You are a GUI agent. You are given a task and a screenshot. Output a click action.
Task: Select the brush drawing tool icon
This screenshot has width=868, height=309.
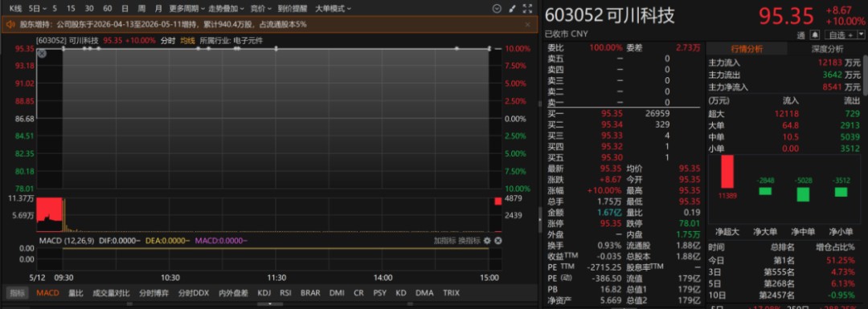[x=512, y=9]
